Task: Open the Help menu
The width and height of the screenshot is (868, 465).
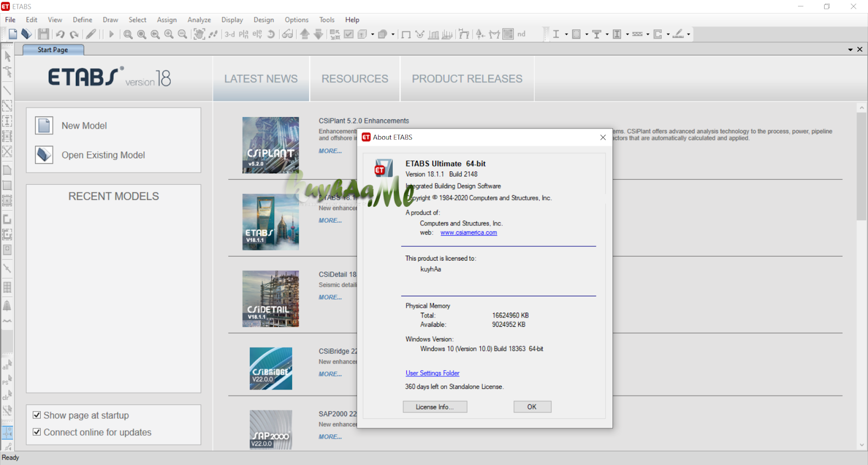Action: [x=352, y=20]
